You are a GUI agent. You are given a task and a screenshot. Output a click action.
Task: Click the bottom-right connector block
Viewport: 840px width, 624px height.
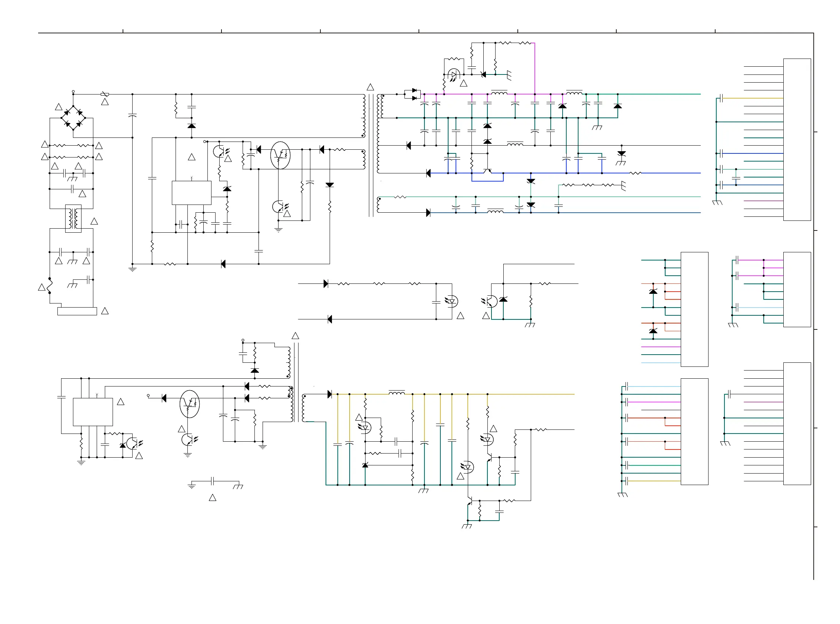point(797,423)
